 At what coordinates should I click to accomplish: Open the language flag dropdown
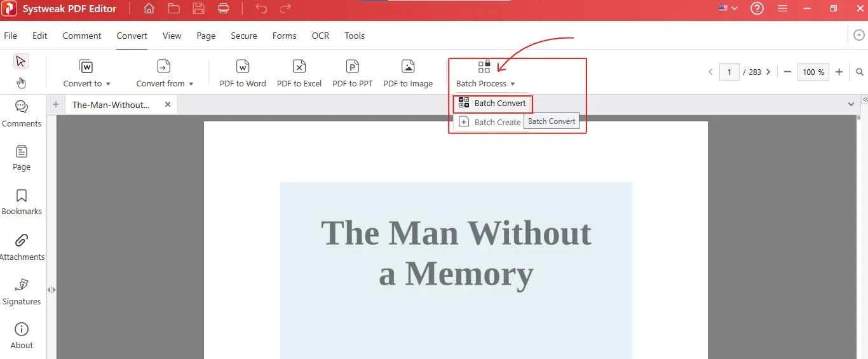728,9
